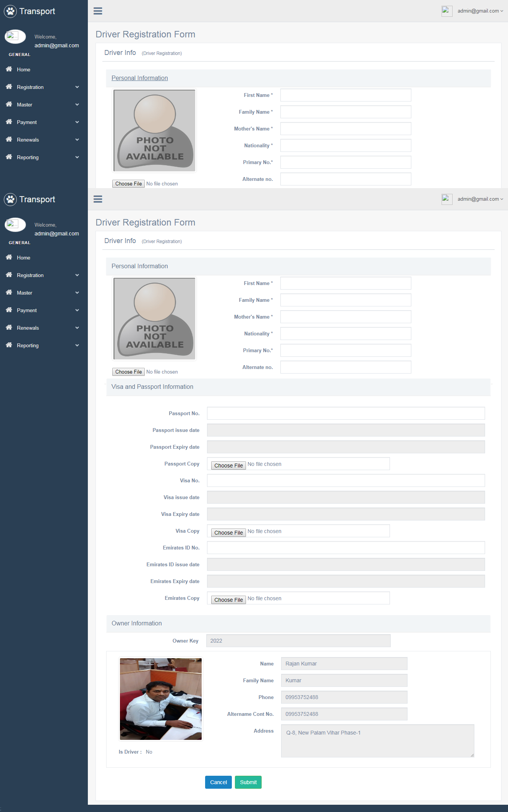The image size is (508, 812).
Task: Open the Home menu item in the lower sidebar
Action: click(x=44, y=258)
